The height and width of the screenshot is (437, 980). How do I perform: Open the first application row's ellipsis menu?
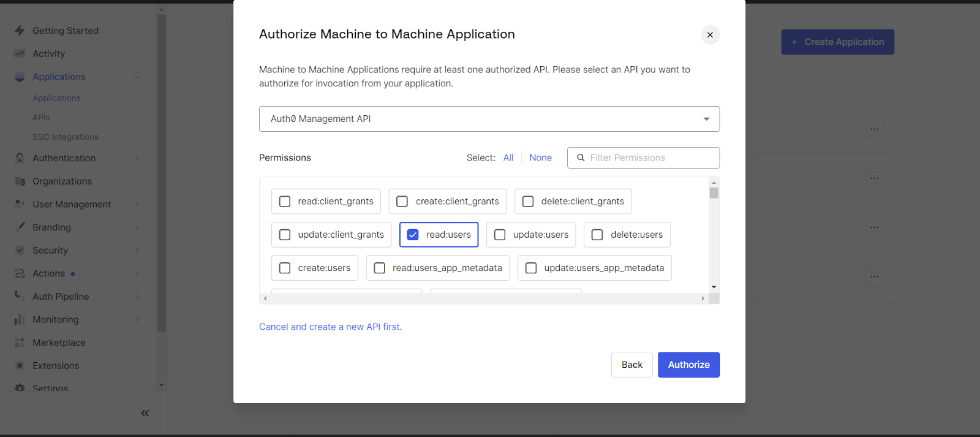pyautogui.click(x=874, y=129)
